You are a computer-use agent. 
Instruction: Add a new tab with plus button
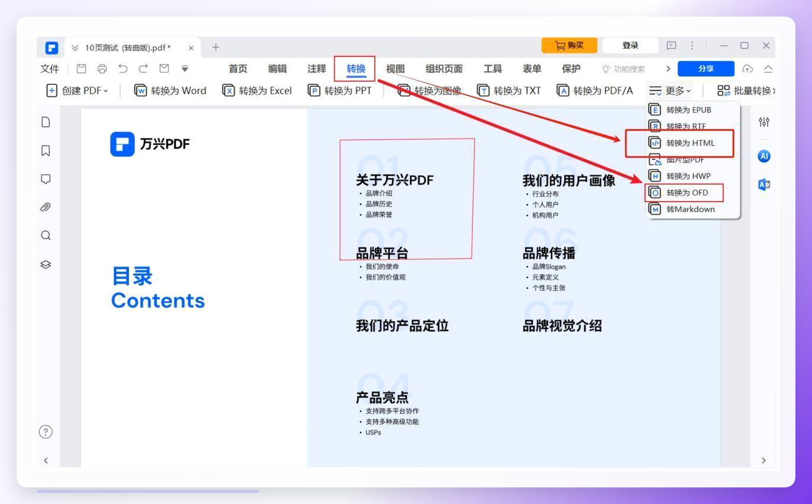[x=215, y=47]
